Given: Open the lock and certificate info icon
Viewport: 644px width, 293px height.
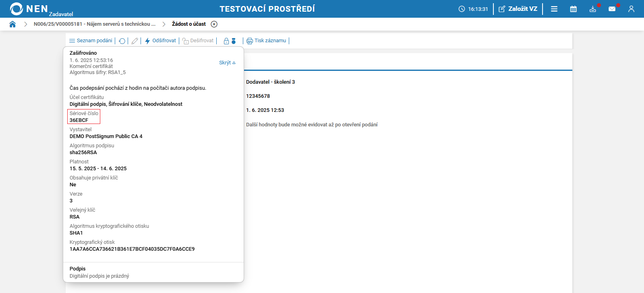Looking at the screenshot, I should (230, 41).
